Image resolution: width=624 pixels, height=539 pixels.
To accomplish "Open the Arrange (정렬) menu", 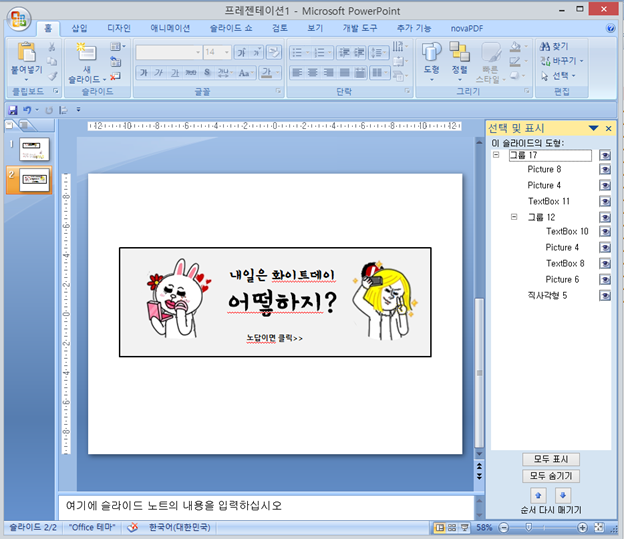I will click(460, 61).
